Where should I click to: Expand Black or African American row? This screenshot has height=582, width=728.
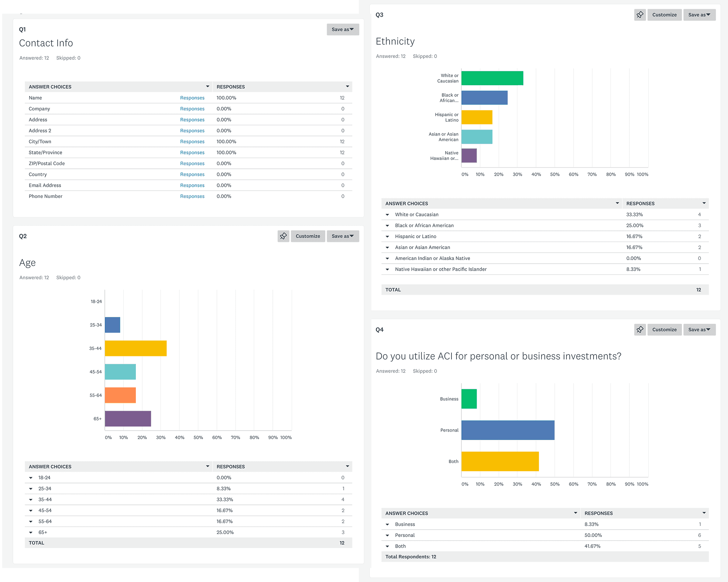point(387,226)
